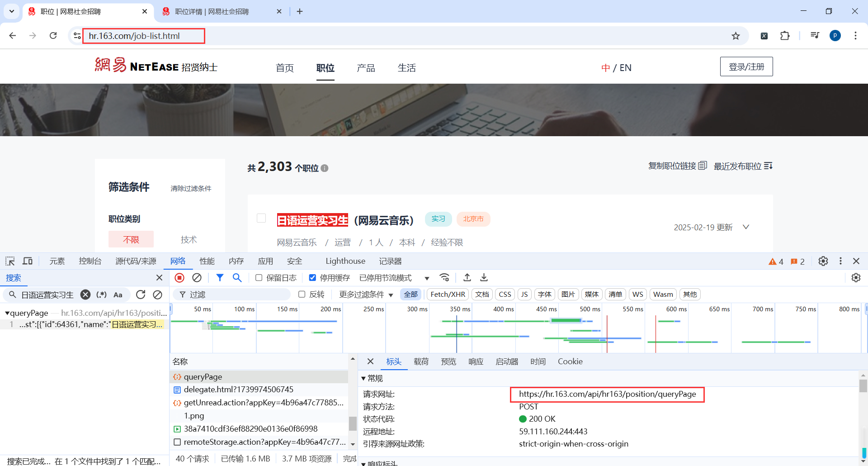Expand the 日语运营实习生 job card chevron
Screen dimensions: 868x466
click(x=746, y=227)
